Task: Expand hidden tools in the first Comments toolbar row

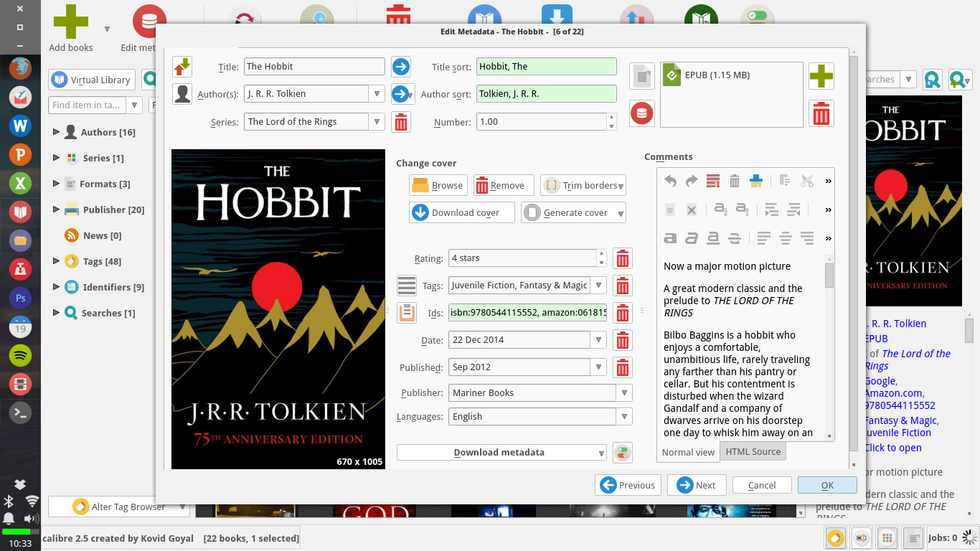Action: point(828,182)
